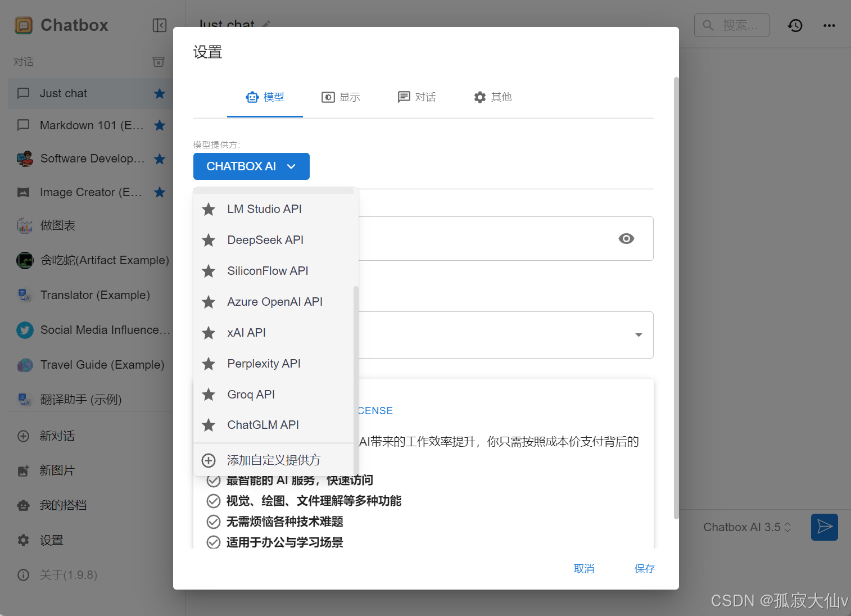Open the Just chat conversation
Viewport: 851px width, 616px height.
90,93
